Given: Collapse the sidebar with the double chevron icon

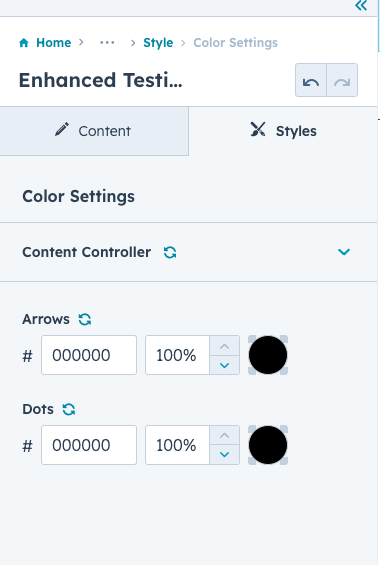Looking at the screenshot, I should [361, 5].
